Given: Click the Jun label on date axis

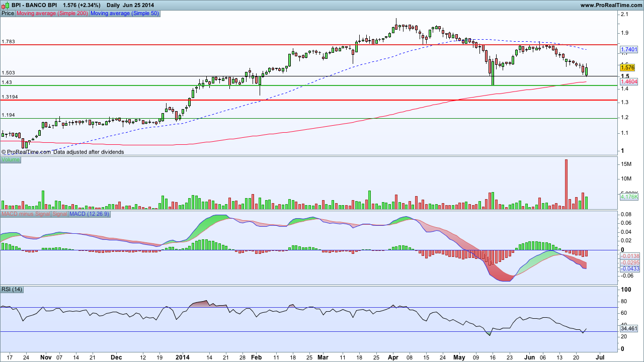Looking at the screenshot, I should pyautogui.click(x=529, y=357).
